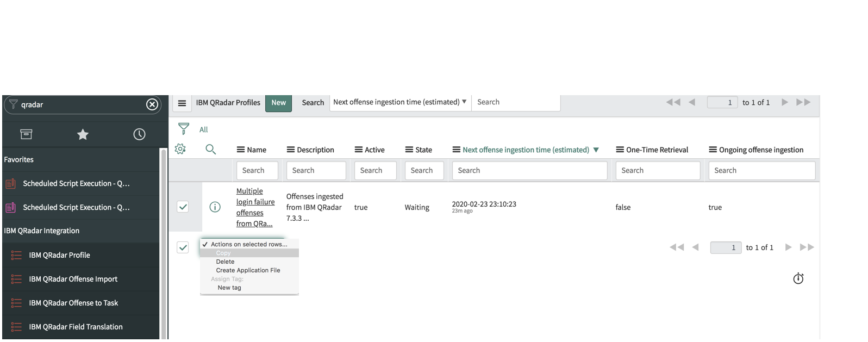Open IBM QRadar Field Translation module
This screenshot has height=342, width=868.
76,327
